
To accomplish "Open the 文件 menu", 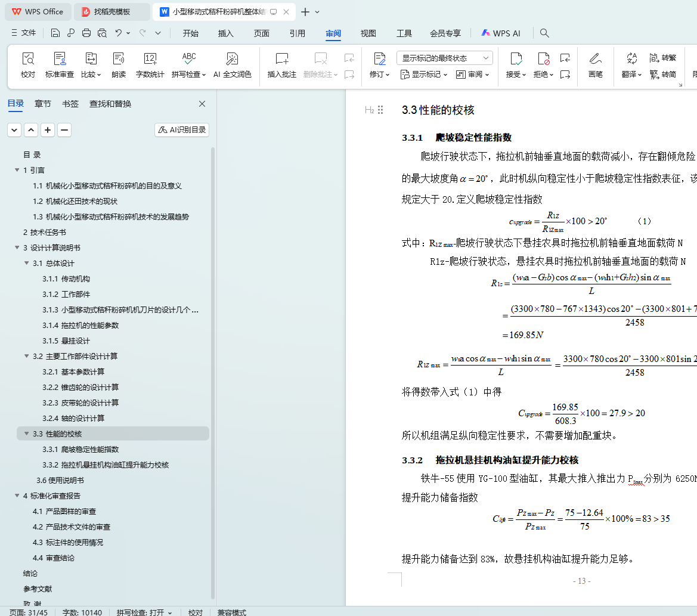I will coord(24,33).
